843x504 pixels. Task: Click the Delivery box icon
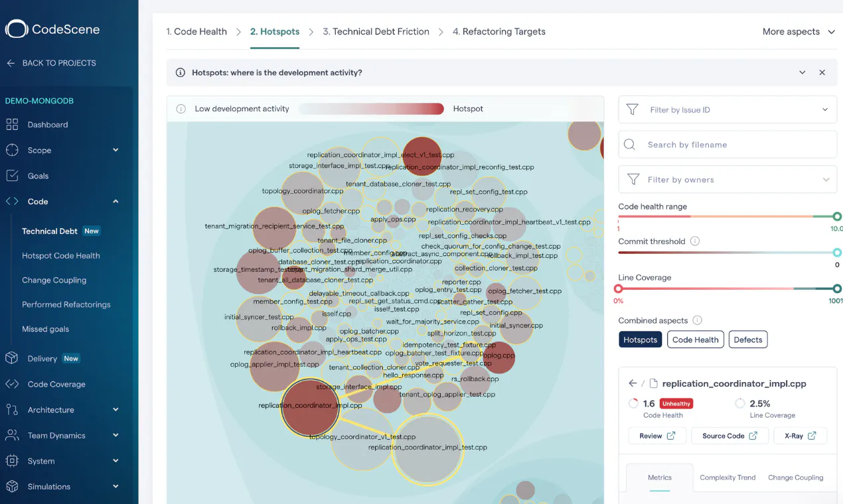(12, 358)
